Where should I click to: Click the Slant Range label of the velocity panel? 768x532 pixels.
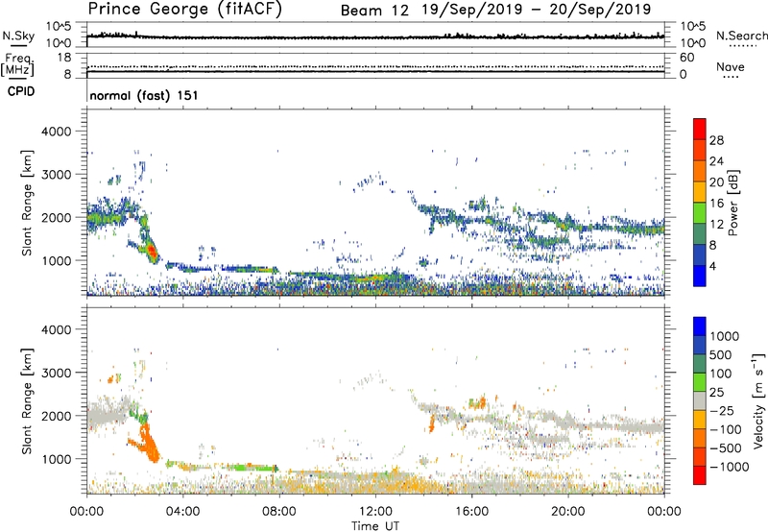(27, 400)
